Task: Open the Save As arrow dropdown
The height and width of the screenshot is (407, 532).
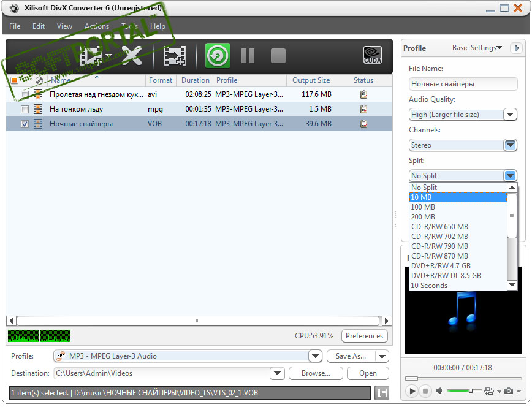Action: 382,356
